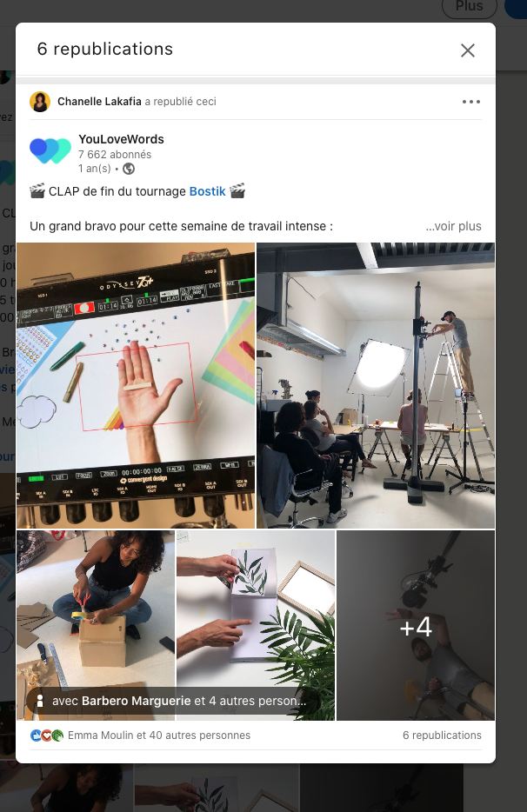Open the three-dot post options menu
The height and width of the screenshot is (812, 527).
pyautogui.click(x=471, y=102)
